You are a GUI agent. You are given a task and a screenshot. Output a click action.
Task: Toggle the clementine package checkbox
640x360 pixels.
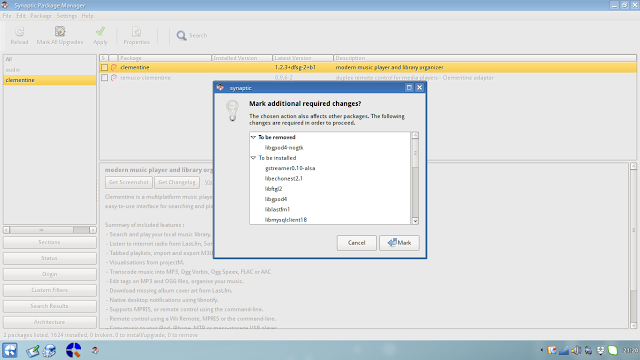[x=104, y=67]
